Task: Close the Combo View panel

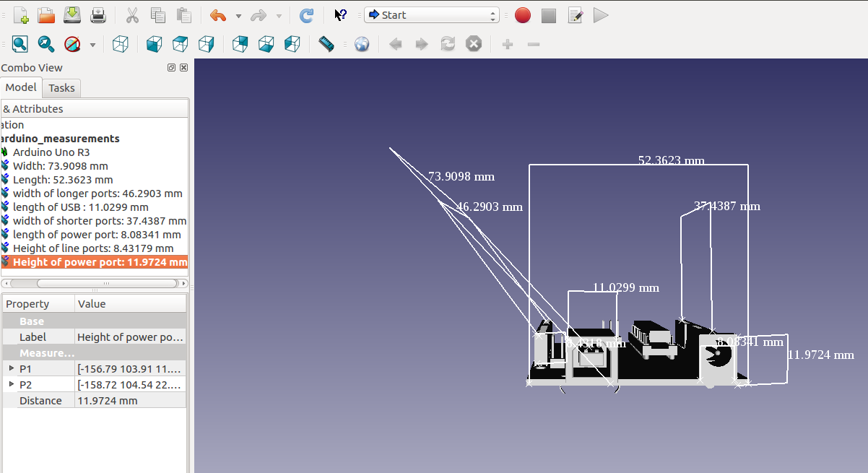Action: (x=183, y=67)
